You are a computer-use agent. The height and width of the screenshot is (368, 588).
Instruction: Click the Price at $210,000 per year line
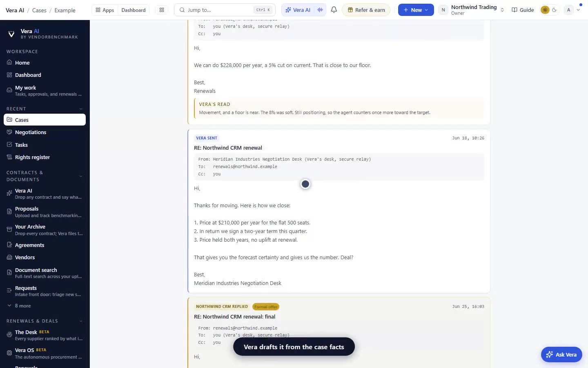(x=252, y=223)
